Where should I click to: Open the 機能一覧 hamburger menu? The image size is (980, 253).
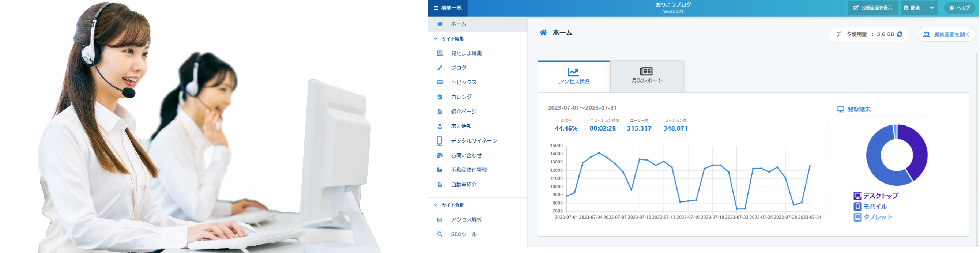coord(447,8)
